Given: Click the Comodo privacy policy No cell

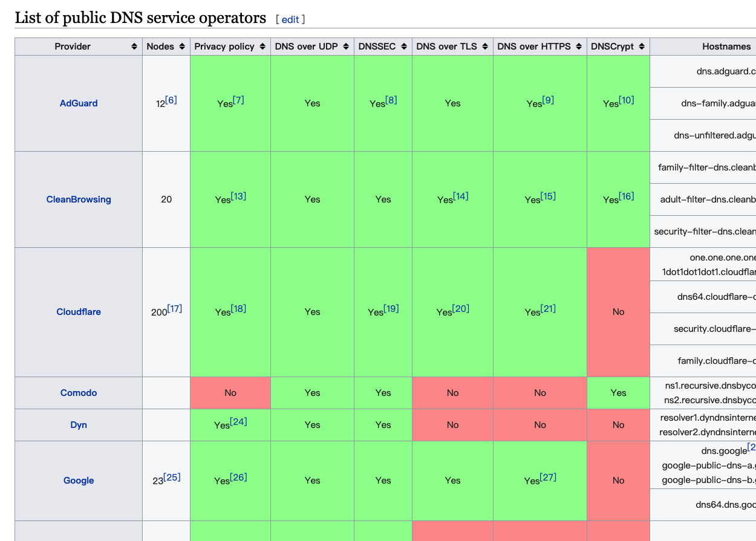Looking at the screenshot, I should pos(230,393).
